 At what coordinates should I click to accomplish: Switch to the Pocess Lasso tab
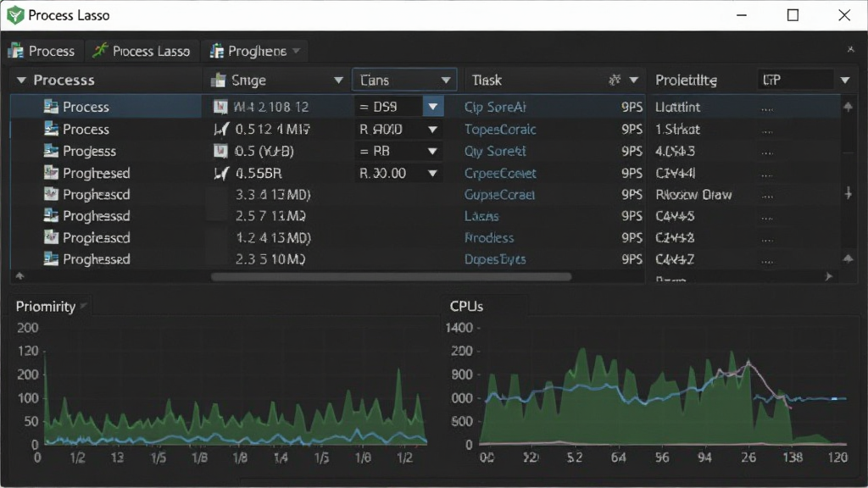142,51
